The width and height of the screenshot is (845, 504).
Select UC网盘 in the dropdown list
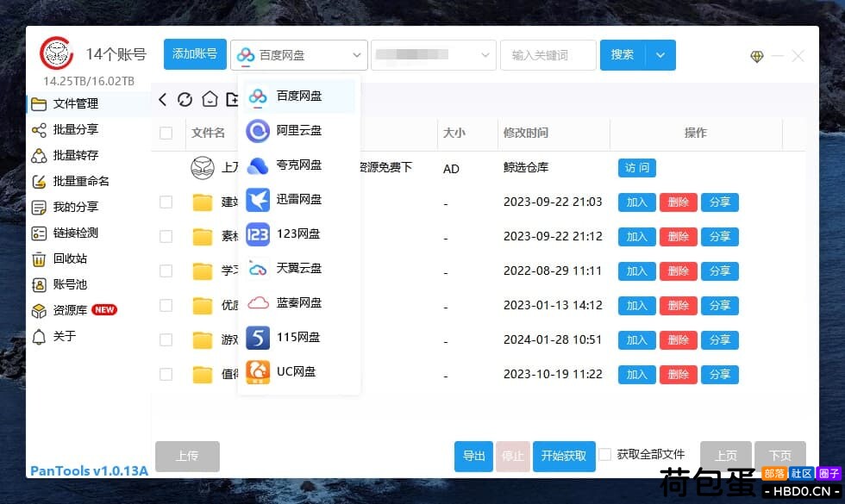coord(299,371)
